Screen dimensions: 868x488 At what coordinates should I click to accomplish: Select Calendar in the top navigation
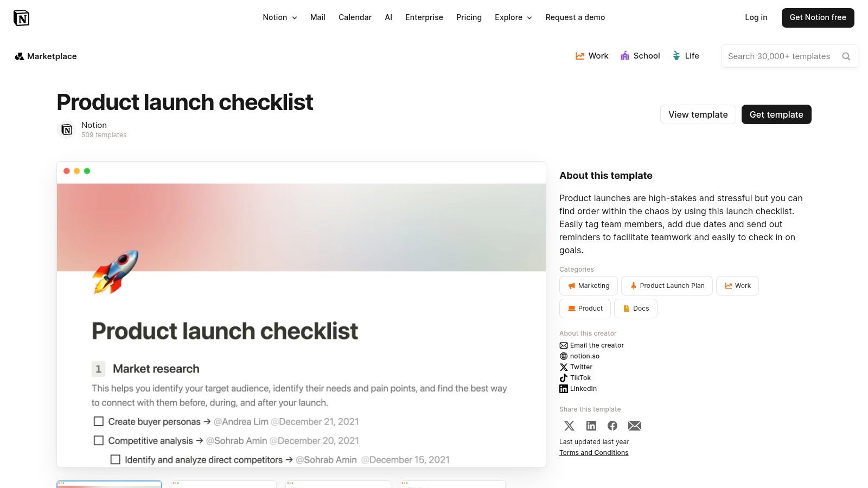point(355,17)
